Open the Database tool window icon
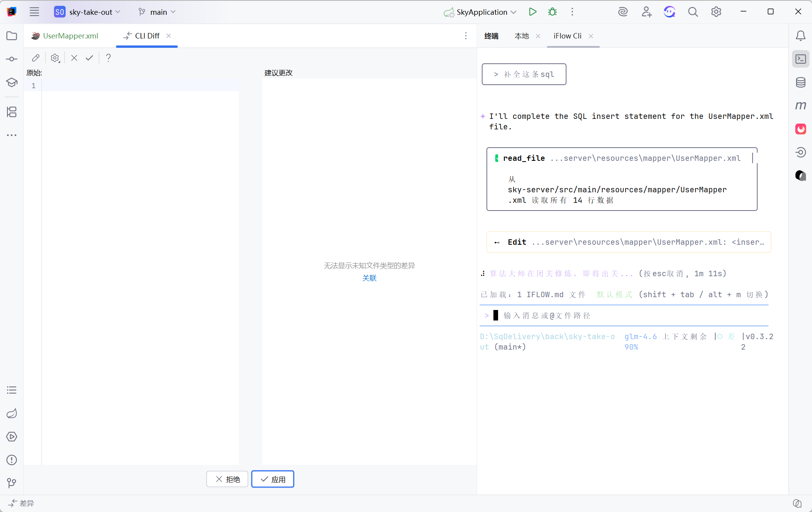 pyautogui.click(x=800, y=82)
